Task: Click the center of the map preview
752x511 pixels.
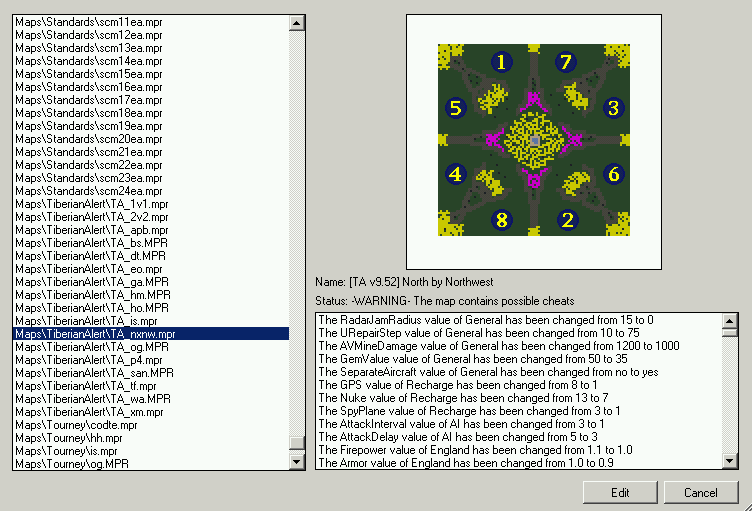Action: [x=534, y=141]
